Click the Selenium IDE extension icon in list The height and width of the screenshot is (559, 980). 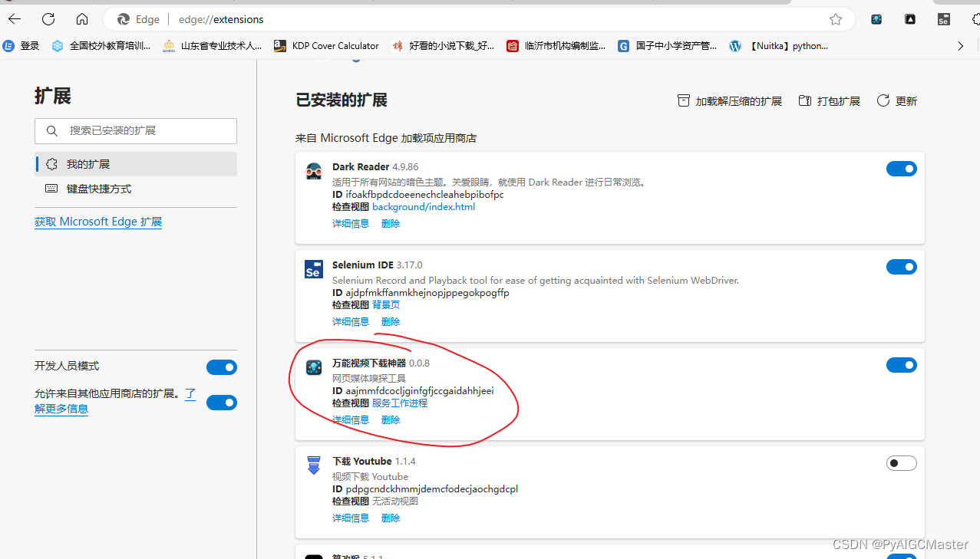point(313,269)
